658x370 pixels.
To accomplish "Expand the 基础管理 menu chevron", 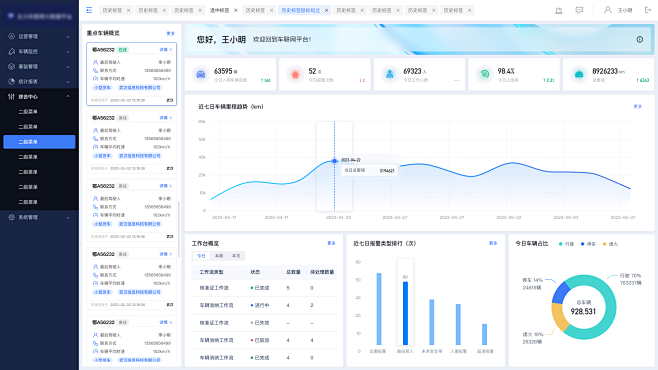I will [68, 67].
